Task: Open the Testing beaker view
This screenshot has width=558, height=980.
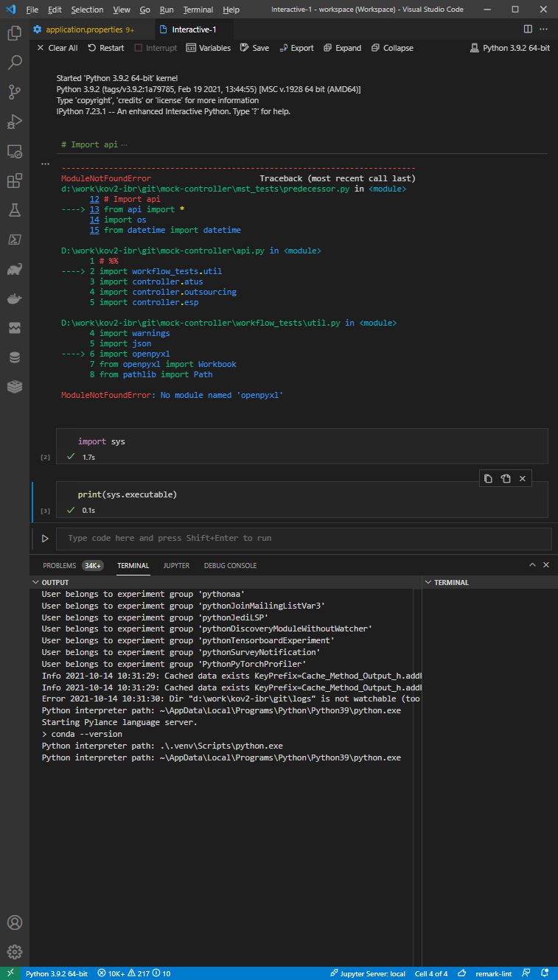Action: 14,210
